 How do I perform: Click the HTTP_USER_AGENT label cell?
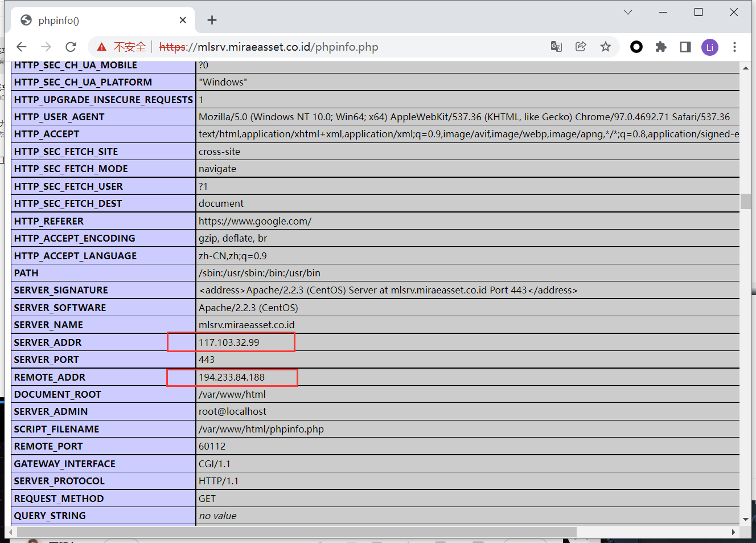[104, 117]
